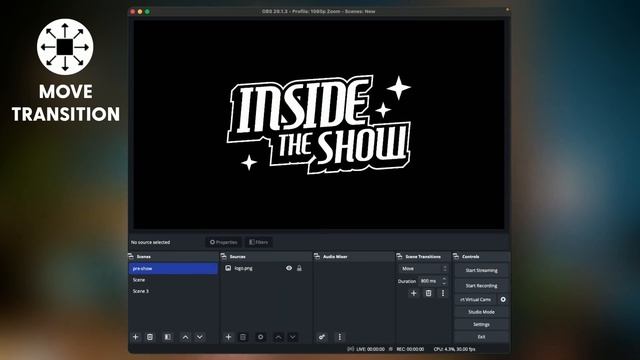
Task: Increase transition duration with up stepper
Action: (444, 278)
